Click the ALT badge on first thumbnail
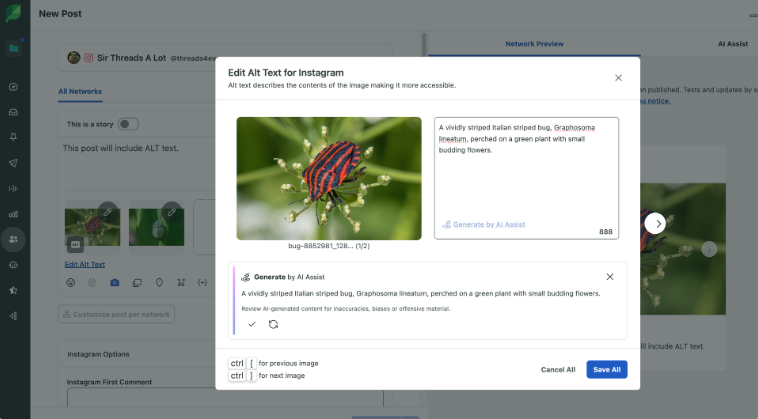This screenshot has height=419, width=758. click(75, 245)
